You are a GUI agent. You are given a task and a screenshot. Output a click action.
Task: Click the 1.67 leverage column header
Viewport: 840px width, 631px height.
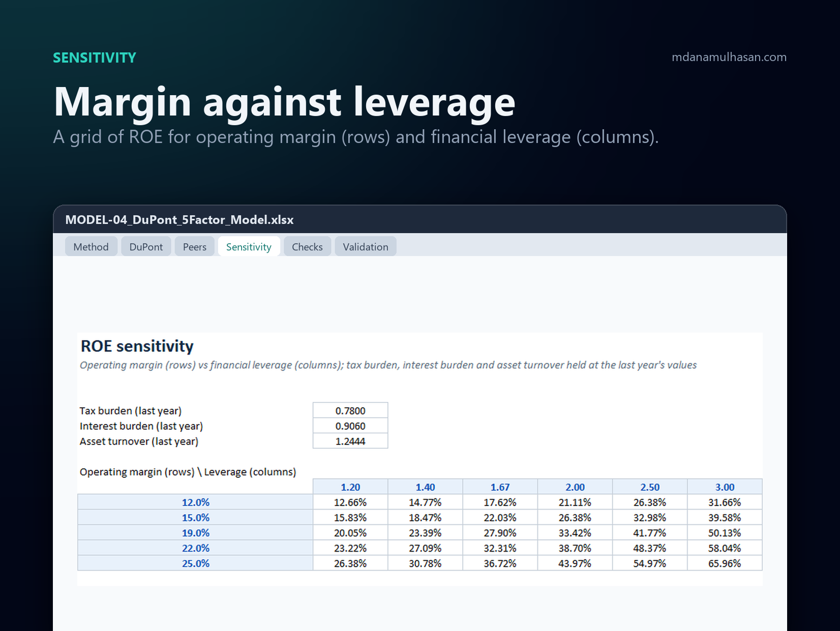(500, 487)
